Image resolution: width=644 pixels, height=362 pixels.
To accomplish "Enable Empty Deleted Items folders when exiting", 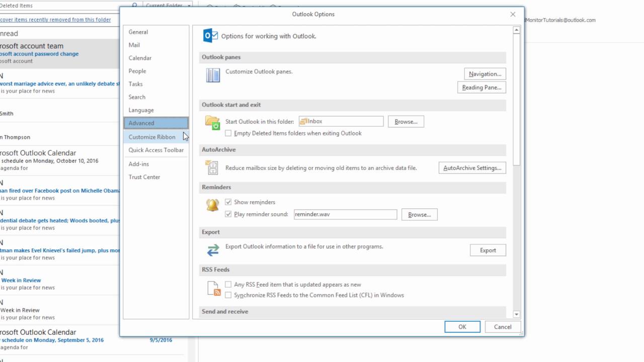I will 228,133.
